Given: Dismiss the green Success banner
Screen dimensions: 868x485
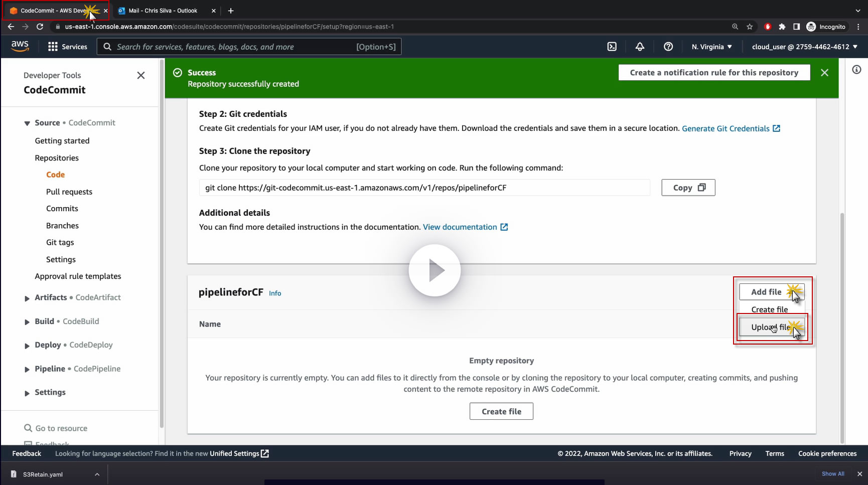Looking at the screenshot, I should click(824, 73).
